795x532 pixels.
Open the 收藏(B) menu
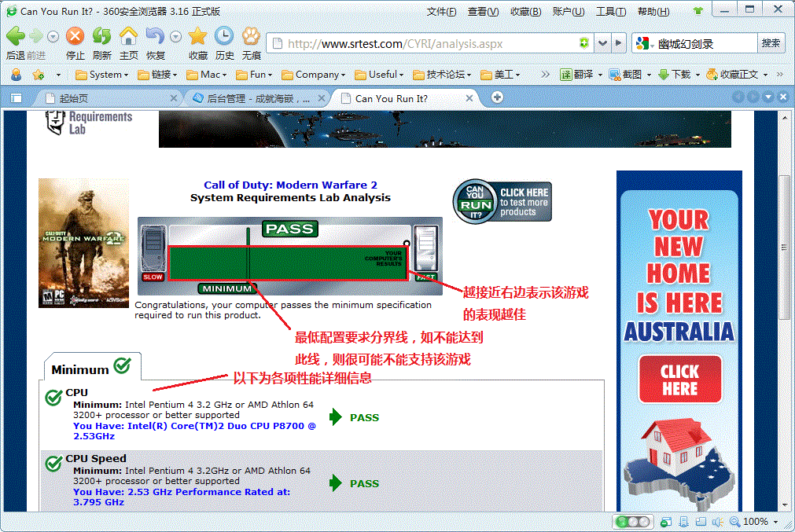pos(526,11)
